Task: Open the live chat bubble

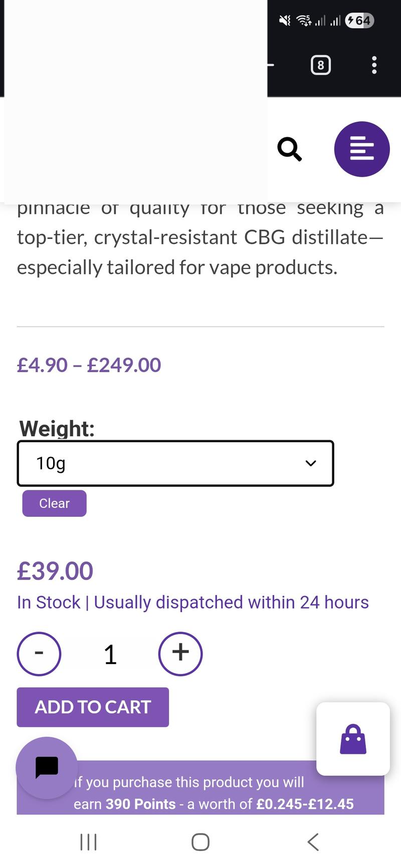Action: point(47,767)
